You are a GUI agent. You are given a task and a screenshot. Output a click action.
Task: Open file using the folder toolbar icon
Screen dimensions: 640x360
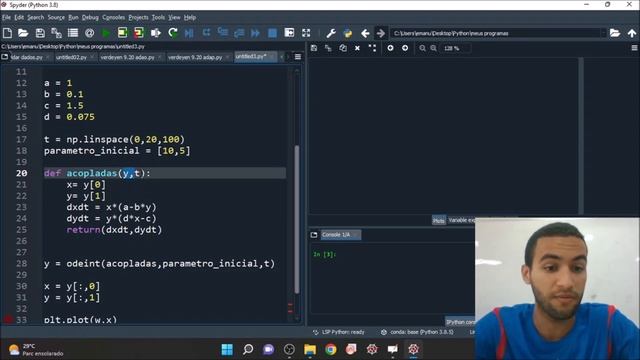tap(23, 33)
